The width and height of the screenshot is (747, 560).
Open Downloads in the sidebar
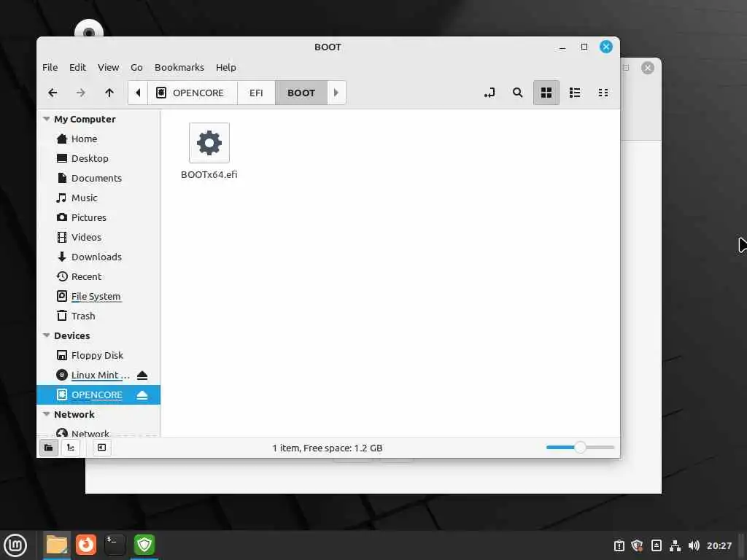[98, 257]
